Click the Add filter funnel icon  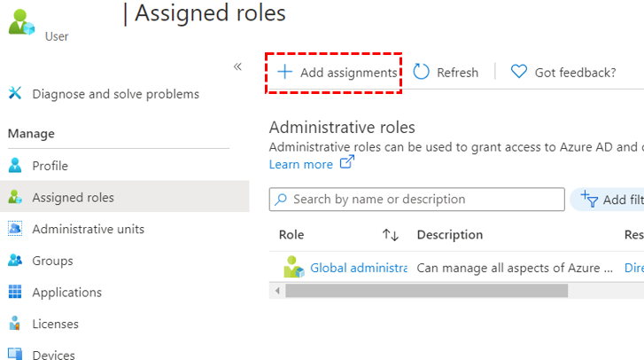[589, 199]
